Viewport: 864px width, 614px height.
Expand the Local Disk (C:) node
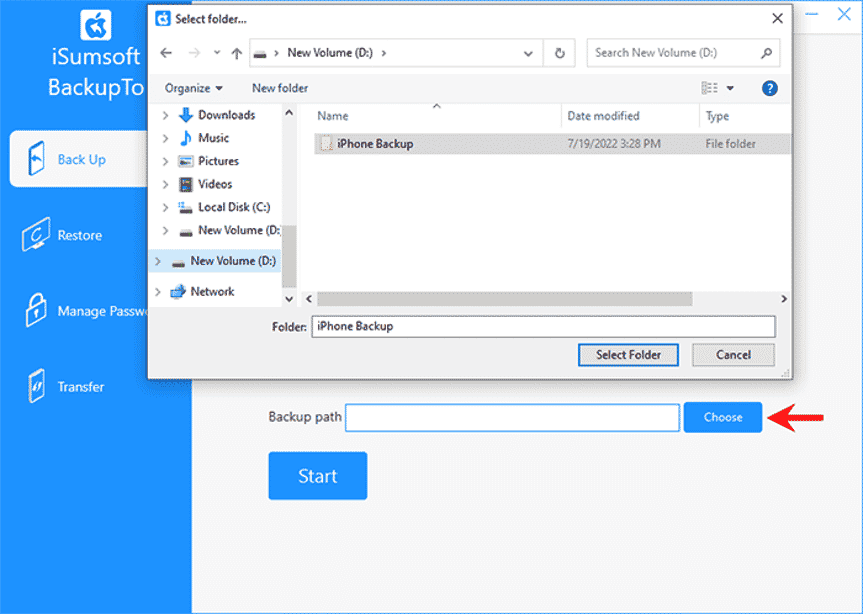tap(165, 207)
